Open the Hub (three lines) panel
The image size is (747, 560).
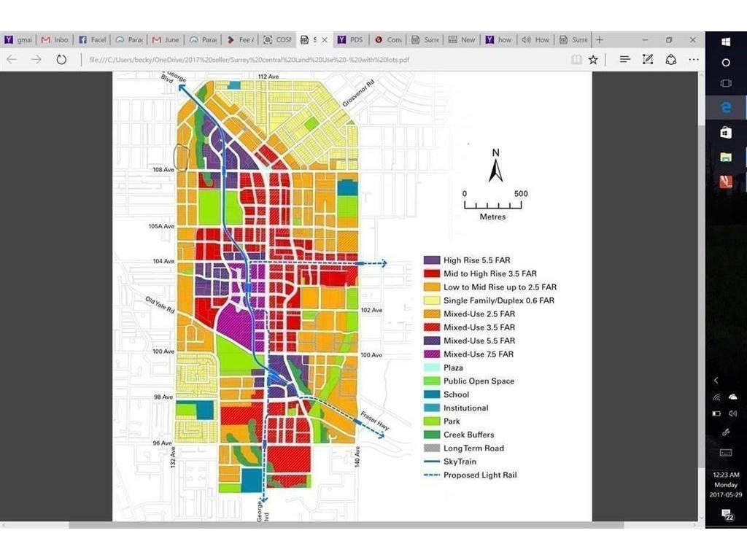click(624, 60)
